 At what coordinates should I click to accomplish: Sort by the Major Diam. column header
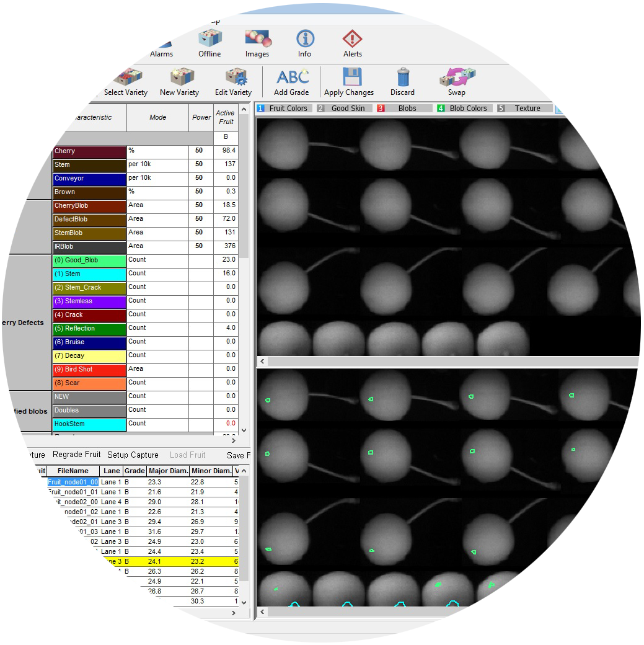click(168, 471)
